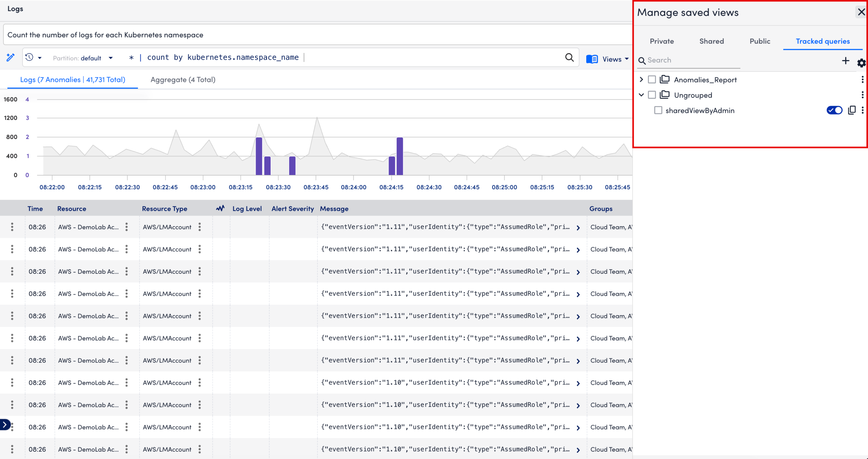Expand the first log message chevron
Screen dimensions: 868x459
578,228
